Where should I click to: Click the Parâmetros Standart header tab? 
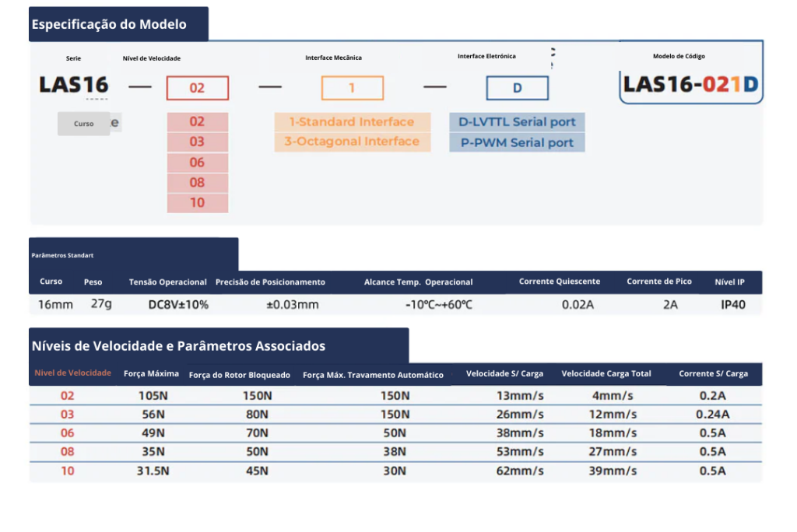point(133,254)
